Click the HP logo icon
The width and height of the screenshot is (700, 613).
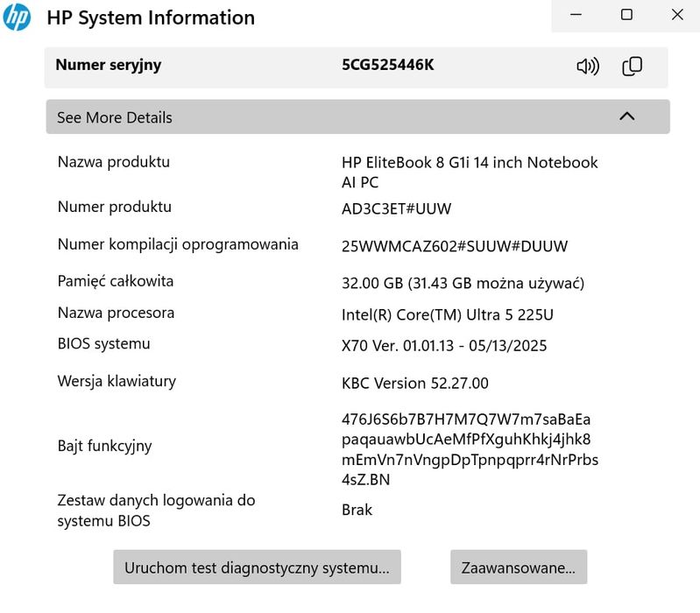[x=17, y=17]
